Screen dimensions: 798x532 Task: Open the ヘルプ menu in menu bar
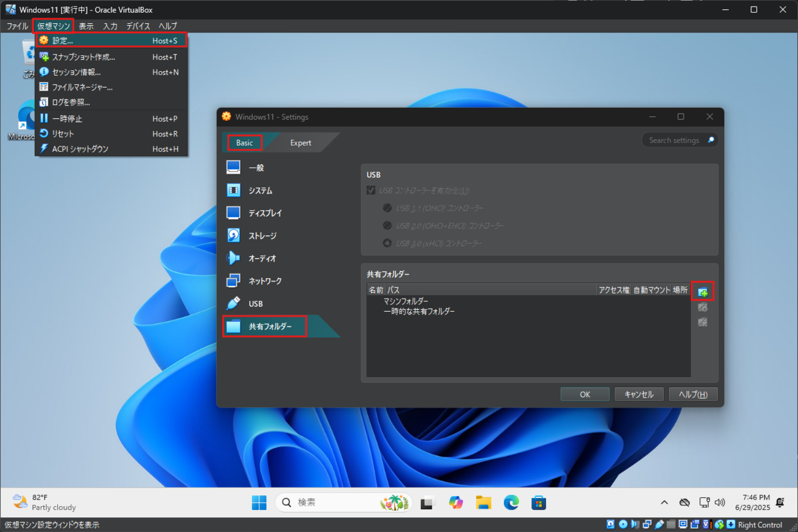click(x=168, y=26)
